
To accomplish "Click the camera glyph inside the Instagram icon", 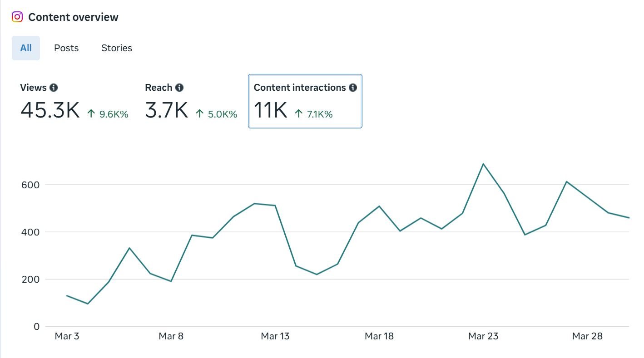I will click(x=17, y=17).
